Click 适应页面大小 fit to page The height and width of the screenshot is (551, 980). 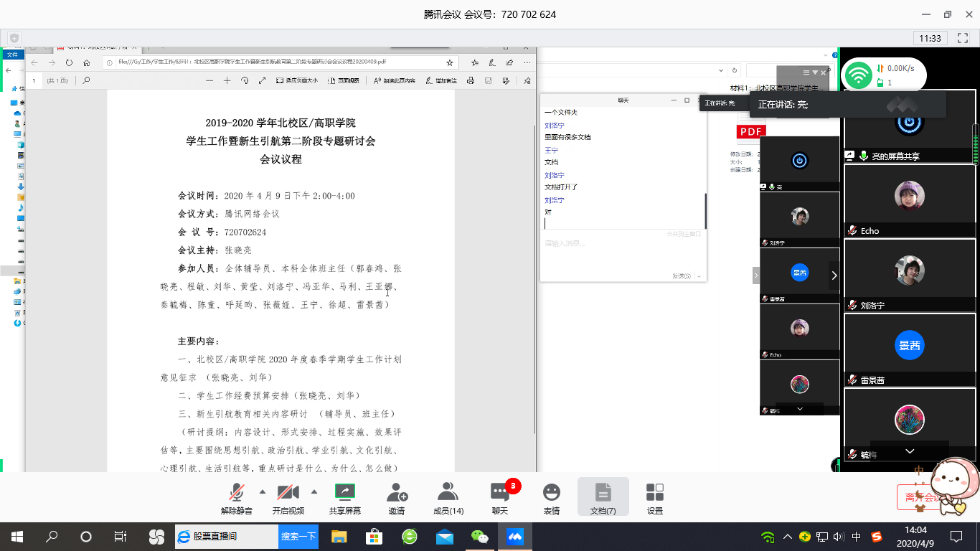[297, 81]
